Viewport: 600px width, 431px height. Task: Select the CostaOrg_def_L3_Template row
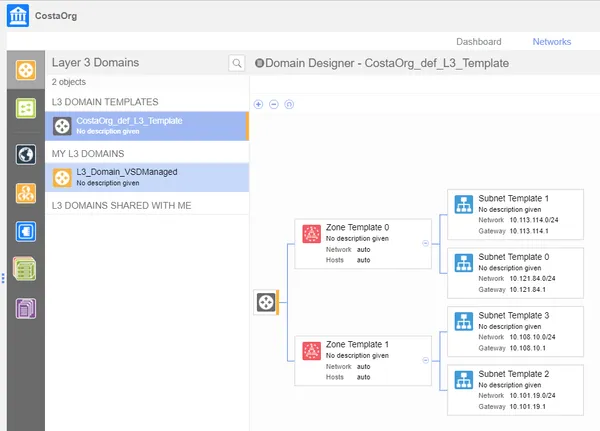147,126
